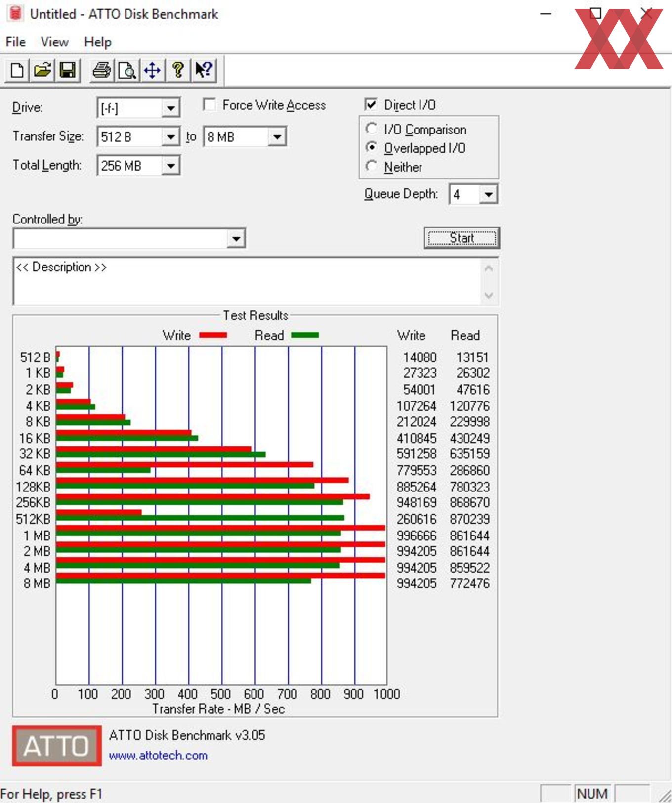Open the Help menu
Image resolution: width=672 pixels, height=803 pixels.
point(98,42)
